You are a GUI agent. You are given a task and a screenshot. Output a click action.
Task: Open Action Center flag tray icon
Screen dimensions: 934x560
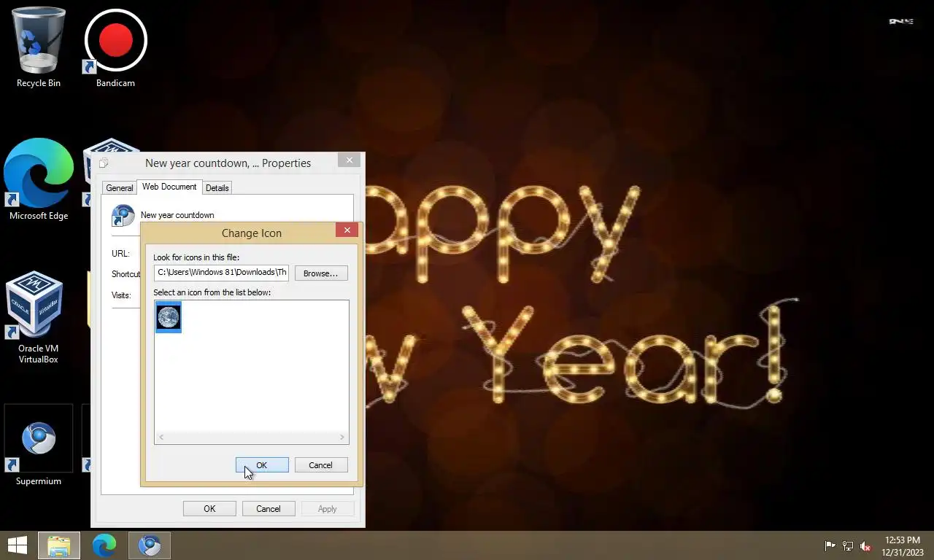830,546
